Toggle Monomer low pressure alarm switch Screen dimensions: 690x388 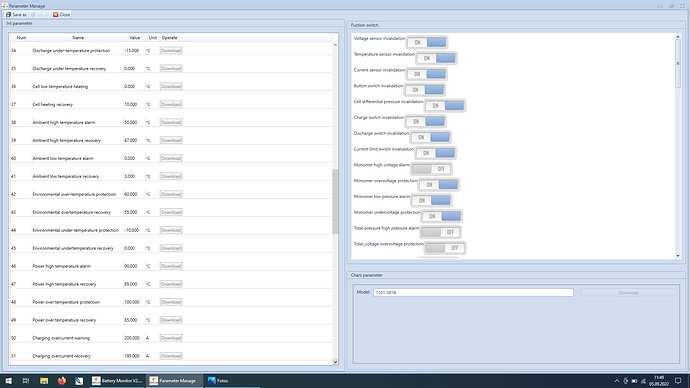click(x=431, y=201)
